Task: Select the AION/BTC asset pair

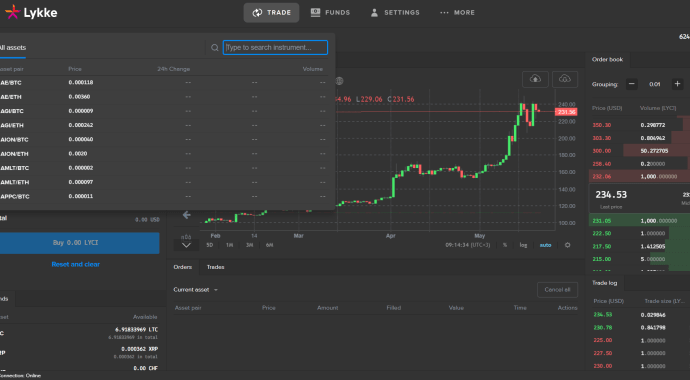Action: pos(164,139)
